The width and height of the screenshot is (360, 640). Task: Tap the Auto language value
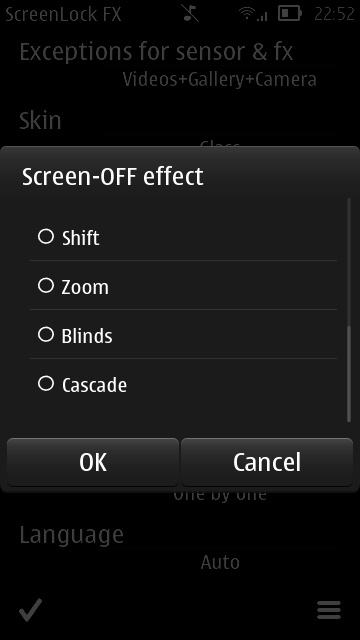220,562
